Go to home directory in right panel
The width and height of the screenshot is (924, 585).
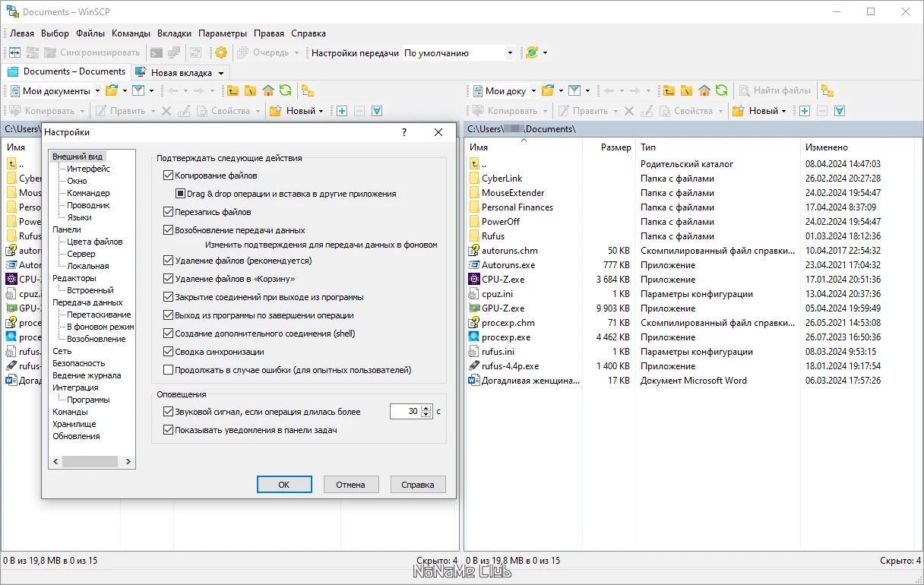click(704, 90)
